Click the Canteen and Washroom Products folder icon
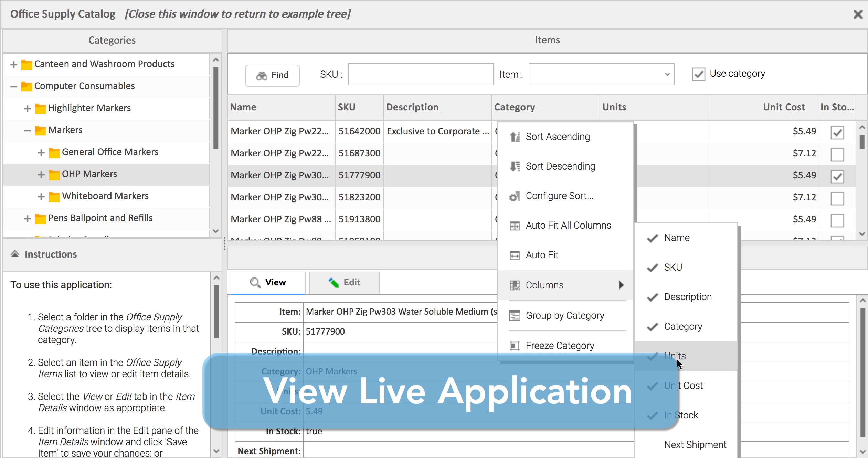868x458 pixels. (x=27, y=64)
